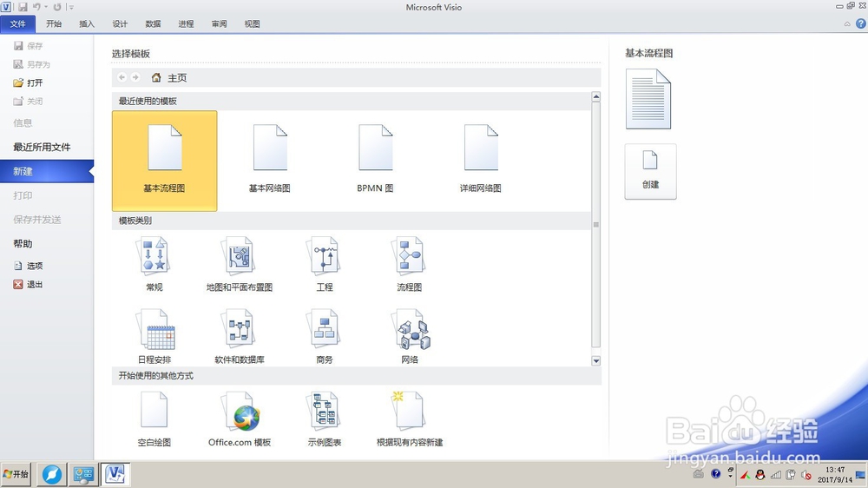Screen dimensions: 868x488
Task: Pick the 详细网络图 template
Action: point(481,160)
